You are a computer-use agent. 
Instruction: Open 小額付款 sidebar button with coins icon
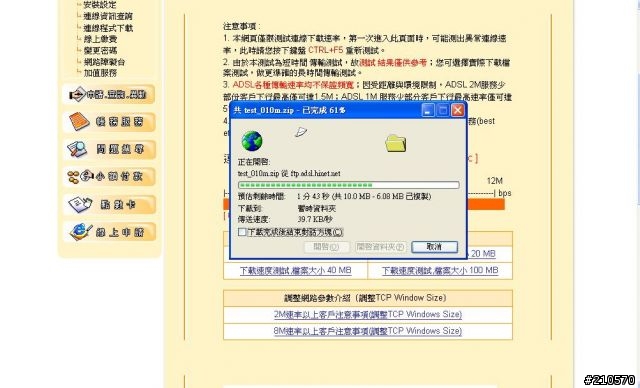point(109,177)
